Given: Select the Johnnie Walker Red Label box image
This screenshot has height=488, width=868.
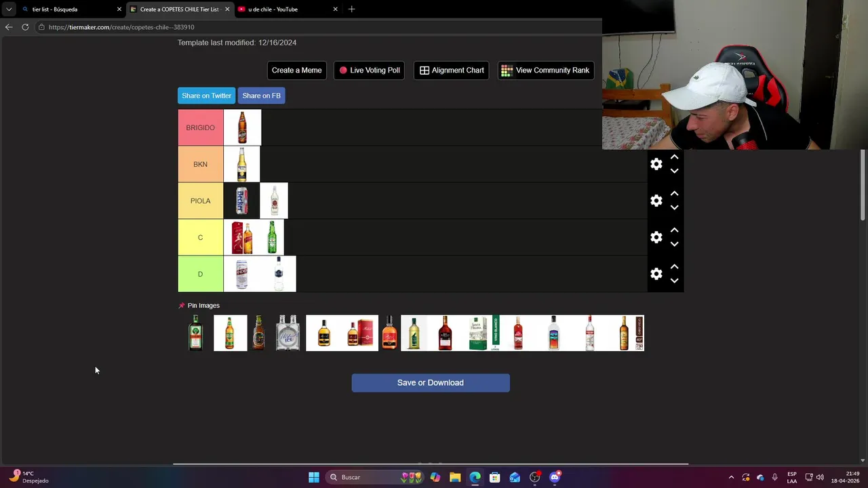Looking at the screenshot, I should click(241, 237).
